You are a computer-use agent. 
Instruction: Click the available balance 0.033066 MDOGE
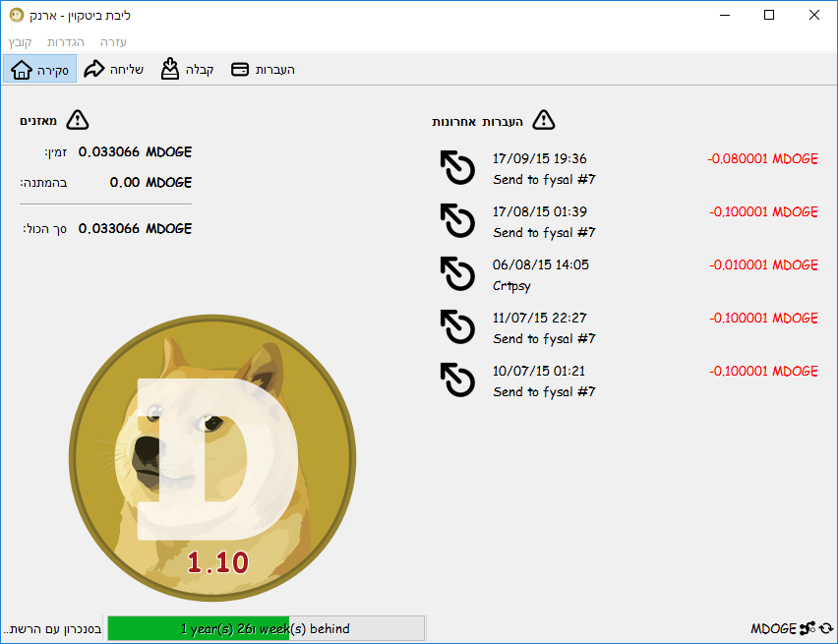[x=135, y=152]
